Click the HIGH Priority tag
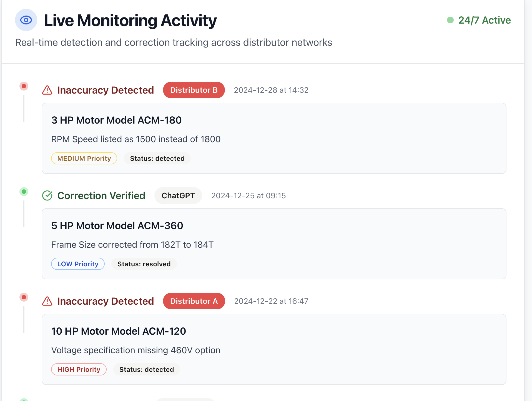 79,369
